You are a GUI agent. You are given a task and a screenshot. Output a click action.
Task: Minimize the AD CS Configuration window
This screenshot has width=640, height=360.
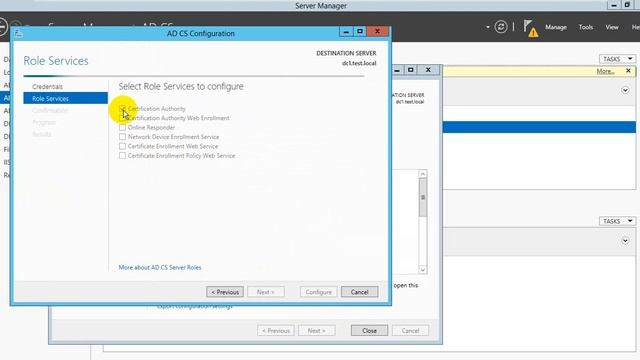[346, 31]
